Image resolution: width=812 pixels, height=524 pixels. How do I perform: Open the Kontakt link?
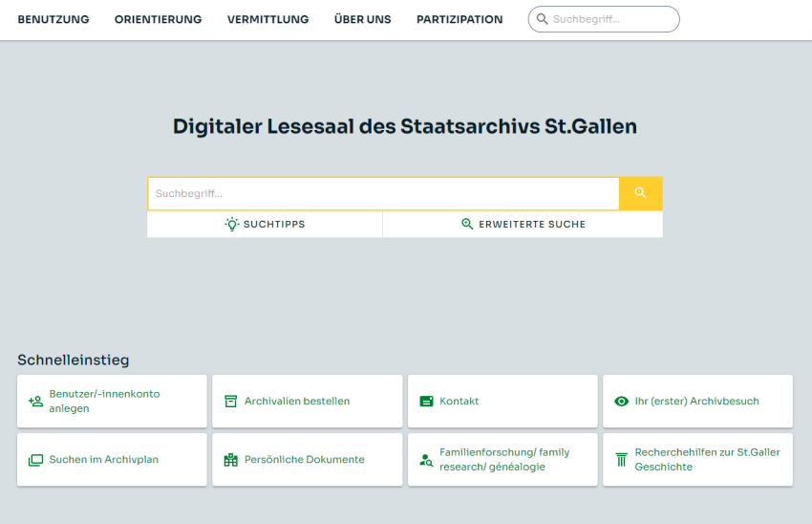[502, 402]
